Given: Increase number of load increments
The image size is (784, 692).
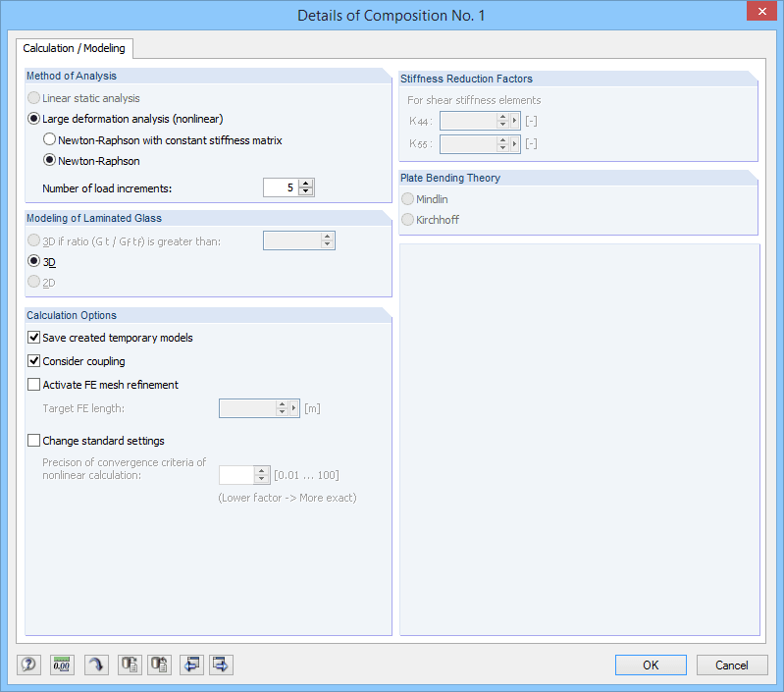Looking at the screenshot, I should (306, 184).
